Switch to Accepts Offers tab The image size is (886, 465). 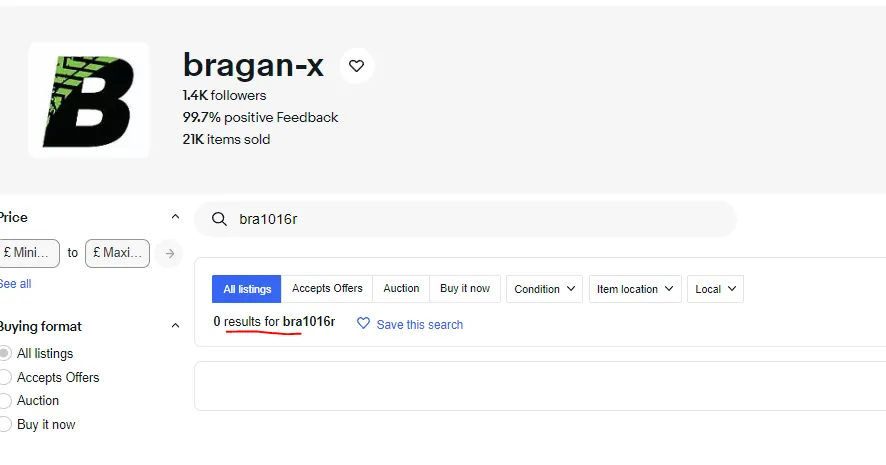click(x=327, y=289)
